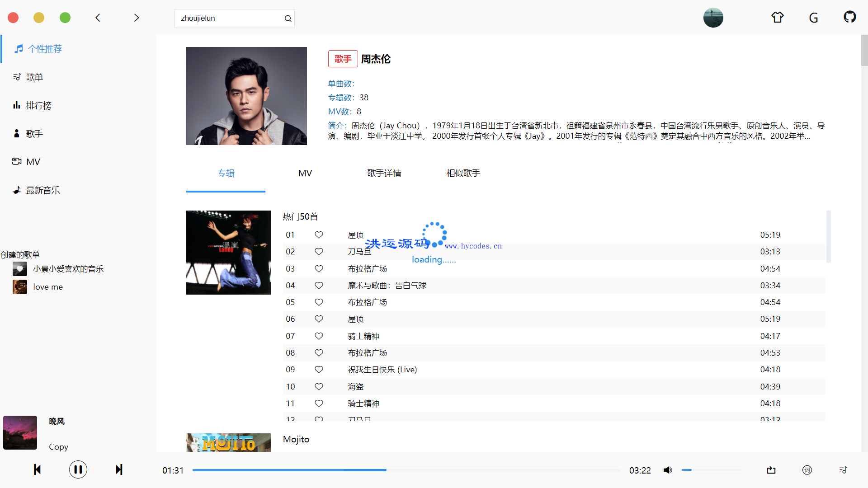Switch to the 歌手详情 tab
Screen dimensions: 868x488
(x=384, y=174)
